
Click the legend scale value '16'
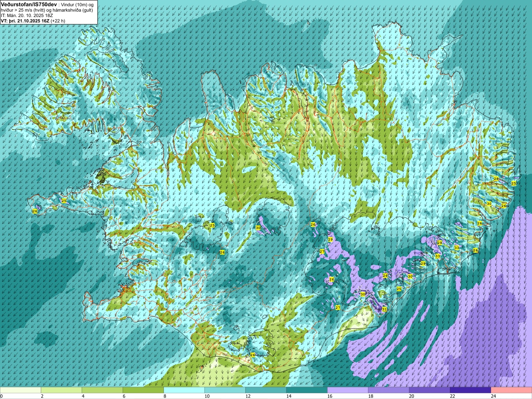330,396
